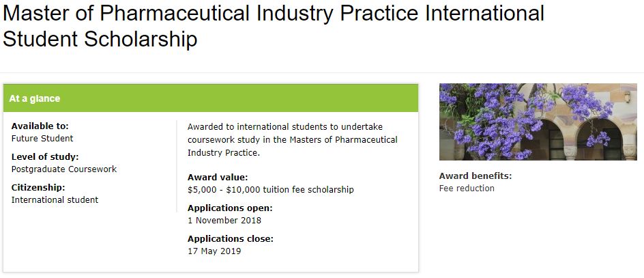Click the "Award benefits:" heading

[475, 176]
